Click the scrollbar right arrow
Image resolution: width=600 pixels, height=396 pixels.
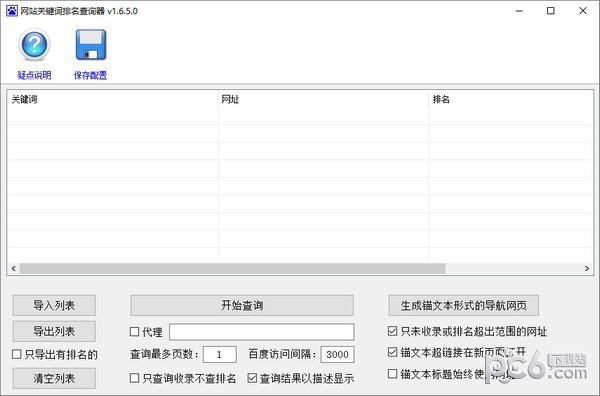[x=587, y=269]
